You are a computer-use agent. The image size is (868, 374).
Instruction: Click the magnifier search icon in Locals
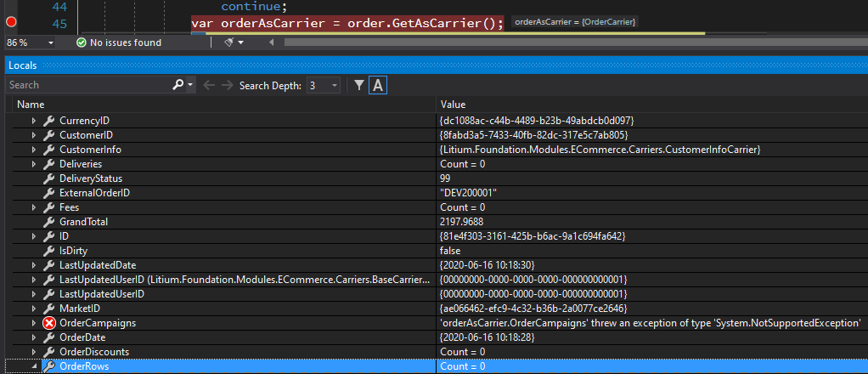click(x=178, y=85)
